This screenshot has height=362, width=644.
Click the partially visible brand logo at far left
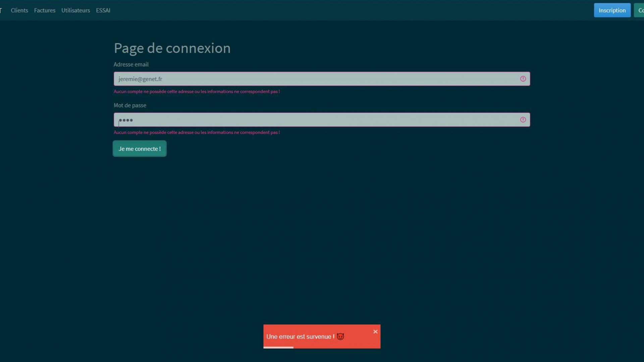[x=1, y=10]
